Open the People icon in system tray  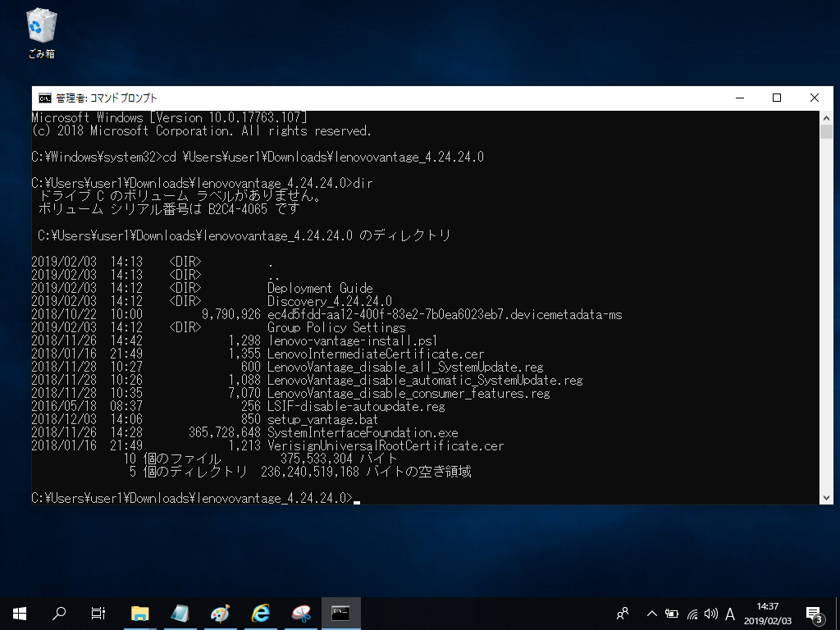tap(623, 614)
